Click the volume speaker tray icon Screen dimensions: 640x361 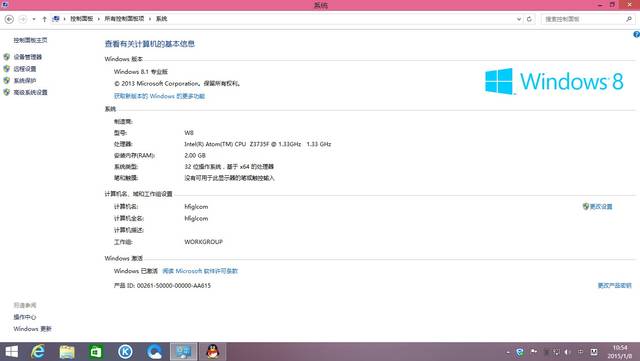coord(567,352)
